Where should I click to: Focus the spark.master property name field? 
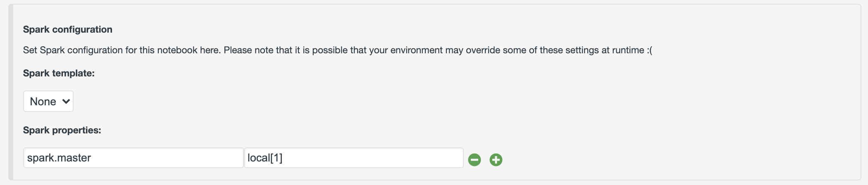pyautogui.click(x=133, y=158)
